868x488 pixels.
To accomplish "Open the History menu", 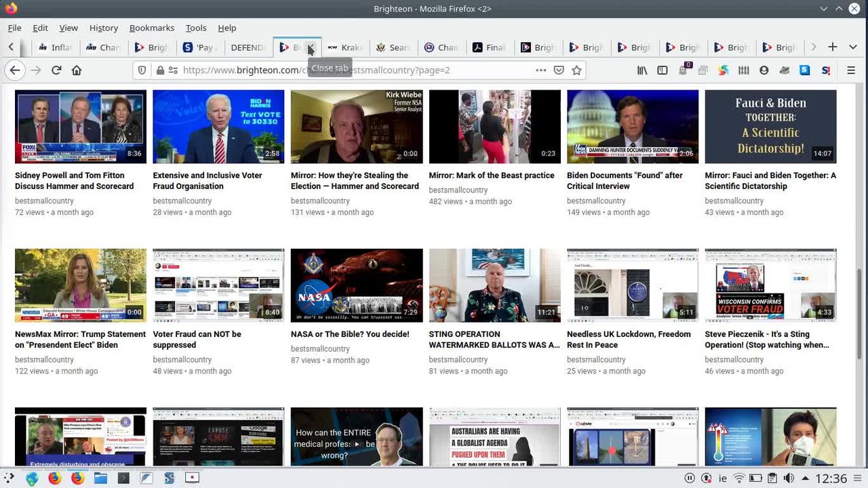I will (103, 28).
